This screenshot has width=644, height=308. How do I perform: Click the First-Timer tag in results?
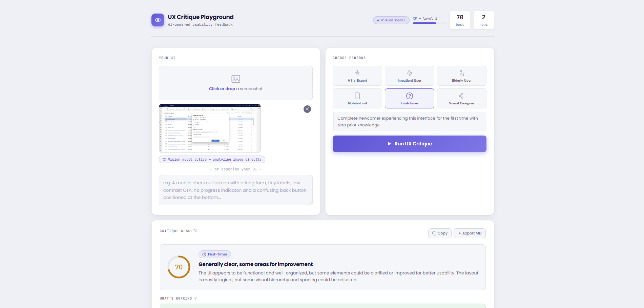tap(215, 254)
